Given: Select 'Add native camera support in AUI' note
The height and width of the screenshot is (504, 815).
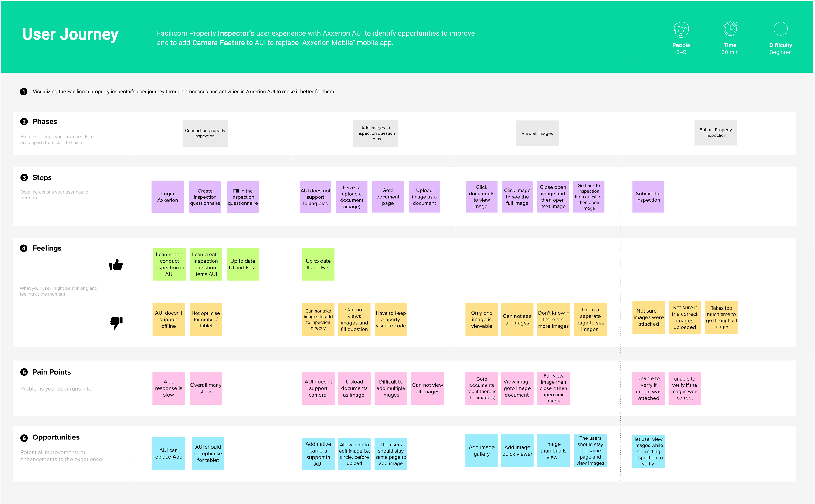Looking at the screenshot, I should tap(318, 454).
